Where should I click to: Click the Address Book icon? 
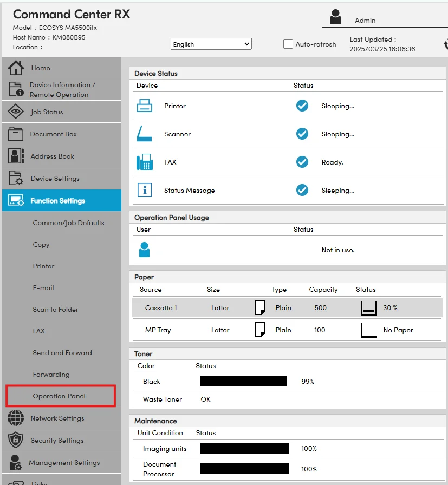[x=16, y=156]
